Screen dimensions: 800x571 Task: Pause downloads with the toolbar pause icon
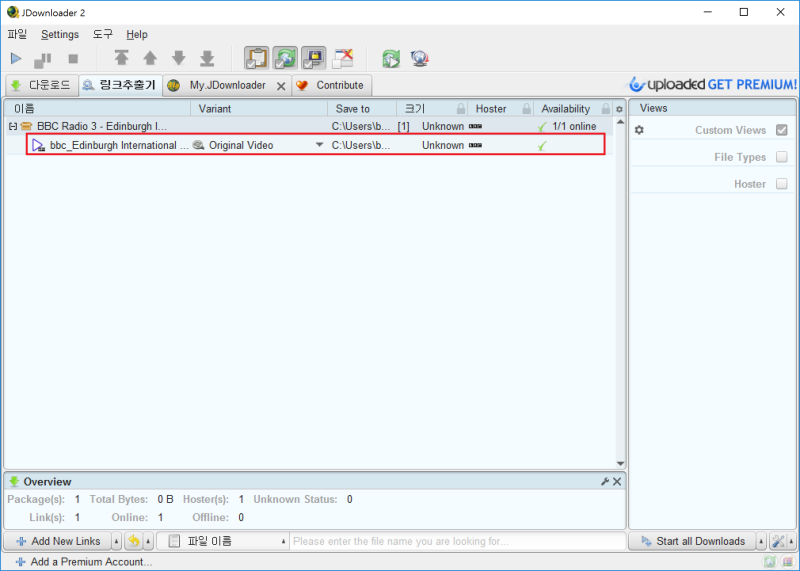click(42, 60)
